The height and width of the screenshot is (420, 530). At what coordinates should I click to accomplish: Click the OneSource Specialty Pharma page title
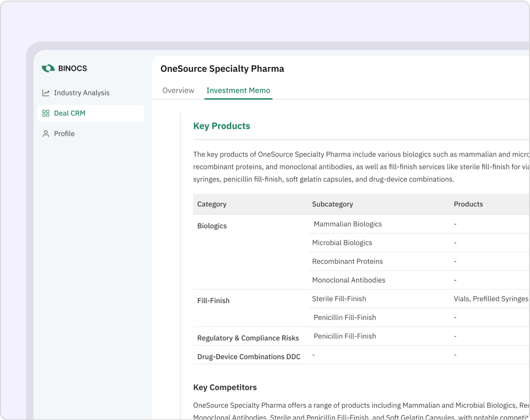pos(222,69)
